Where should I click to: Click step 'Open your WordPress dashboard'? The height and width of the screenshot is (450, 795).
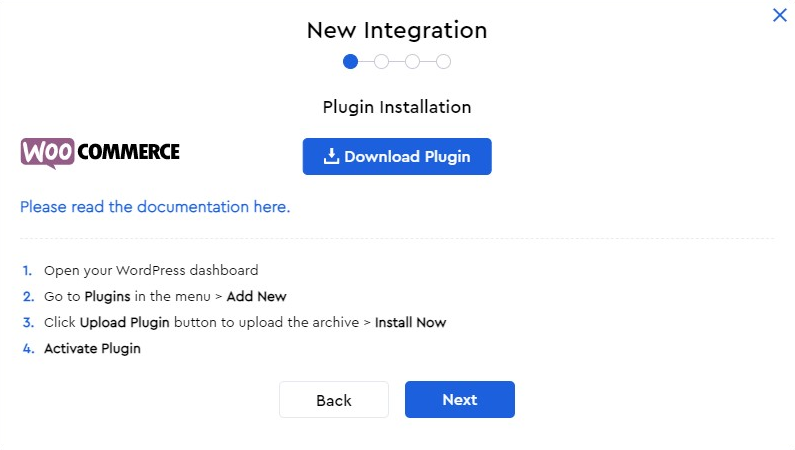pyautogui.click(x=151, y=271)
